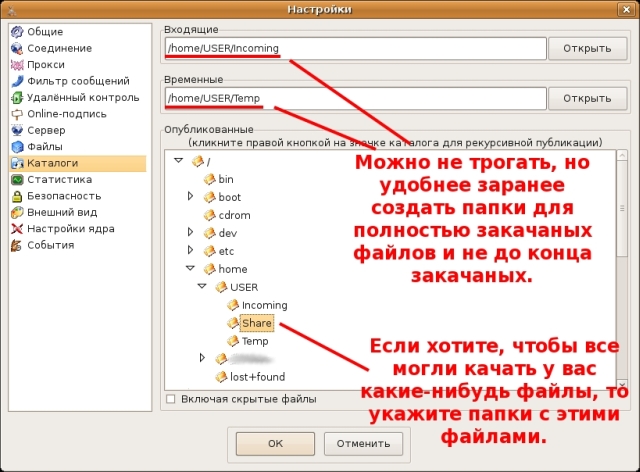Screen dimensions: 640x472
Task: Click Открыть next to the Incoming path
Action: (587, 48)
